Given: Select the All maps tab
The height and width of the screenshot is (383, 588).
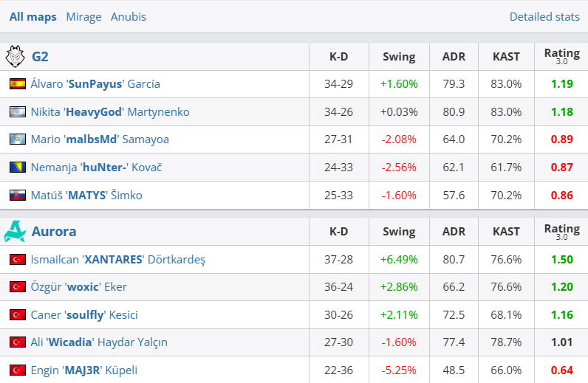Looking at the screenshot, I should (x=33, y=16).
